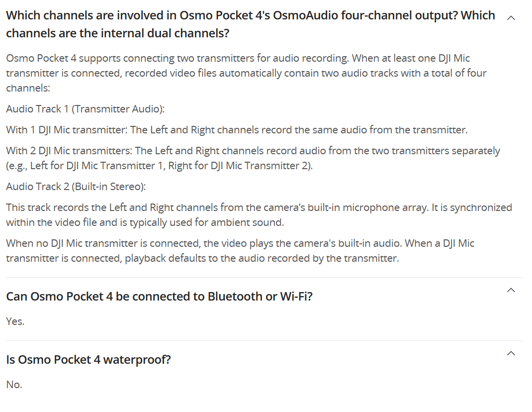Viewport: 532px width, 412px height.
Task: Click the OsmoAudio four-channel output question heading
Action: pyautogui.click(x=250, y=15)
